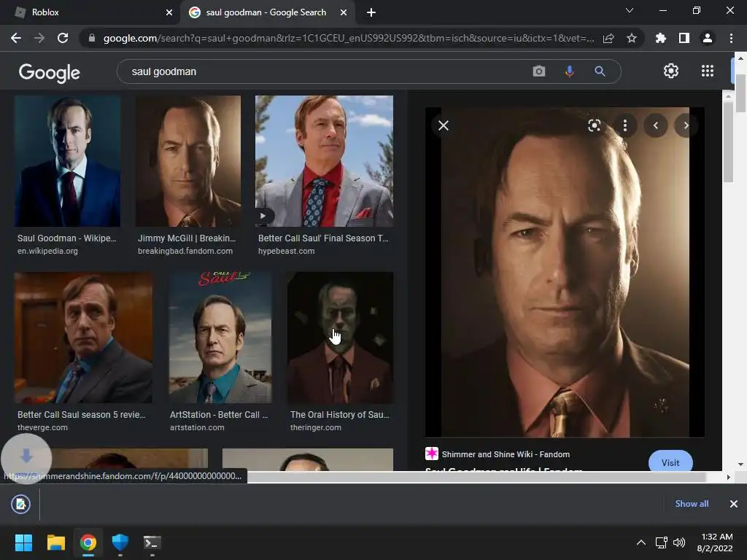Click the address bar URL
Viewport: 747px width, 560px height.
[x=348, y=38]
